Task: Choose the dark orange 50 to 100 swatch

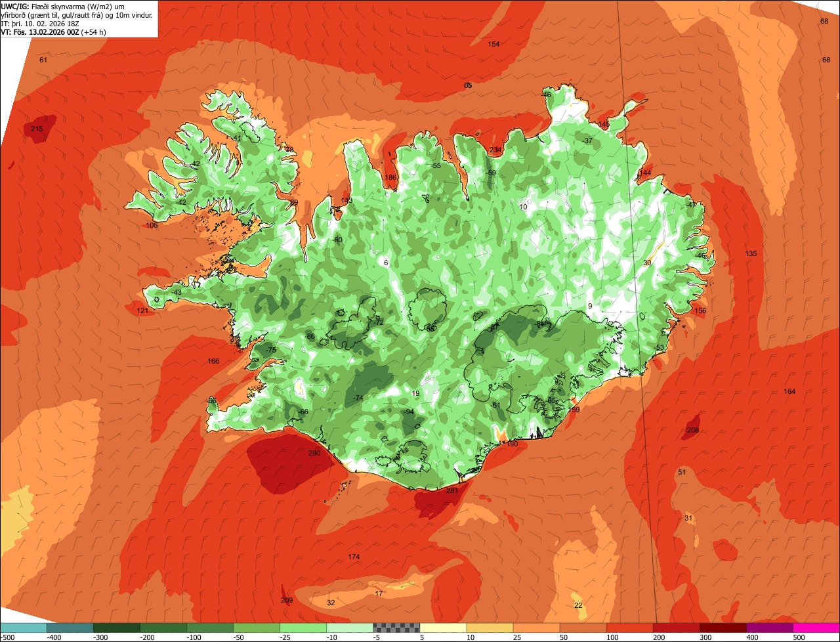Action: pyautogui.click(x=583, y=628)
